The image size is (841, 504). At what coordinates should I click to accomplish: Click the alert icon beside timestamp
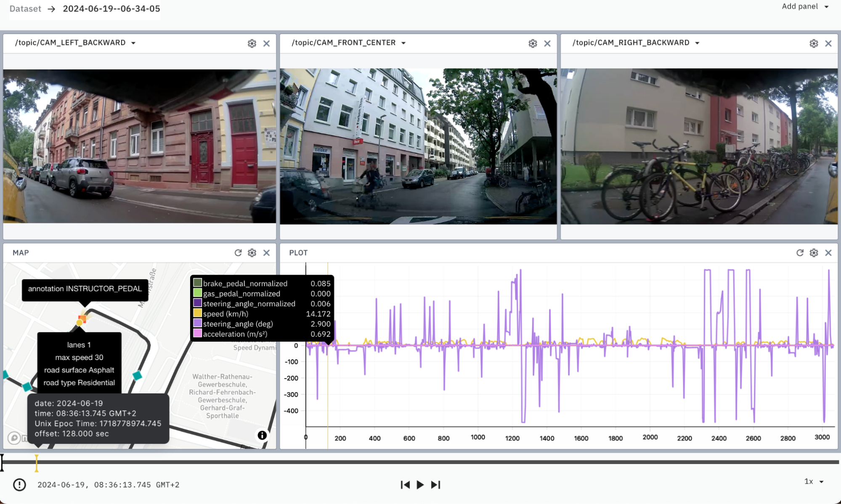click(x=19, y=485)
